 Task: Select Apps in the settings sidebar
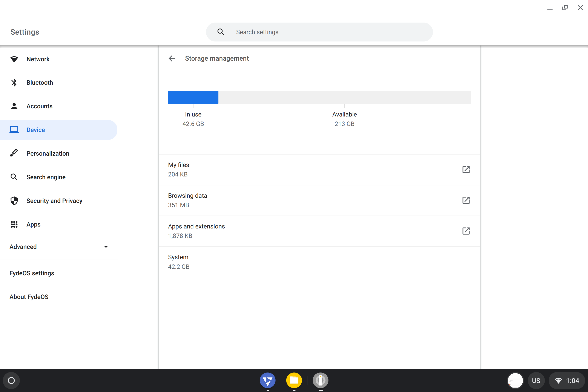tap(59, 224)
